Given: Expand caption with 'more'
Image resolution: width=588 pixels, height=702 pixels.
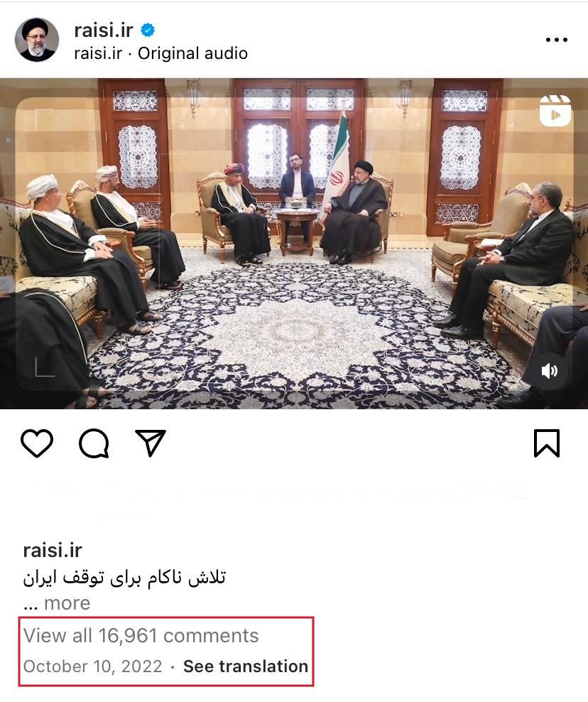Looking at the screenshot, I should click(x=67, y=603).
